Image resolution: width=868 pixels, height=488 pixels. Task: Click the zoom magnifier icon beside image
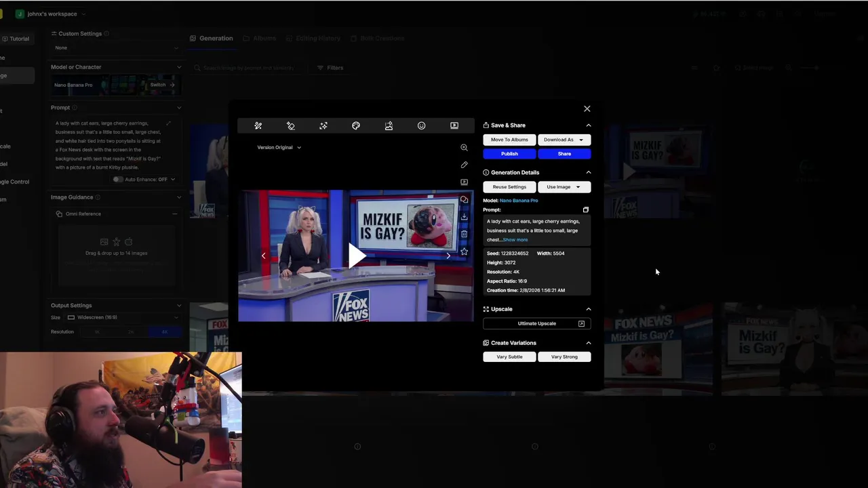pyautogui.click(x=464, y=147)
